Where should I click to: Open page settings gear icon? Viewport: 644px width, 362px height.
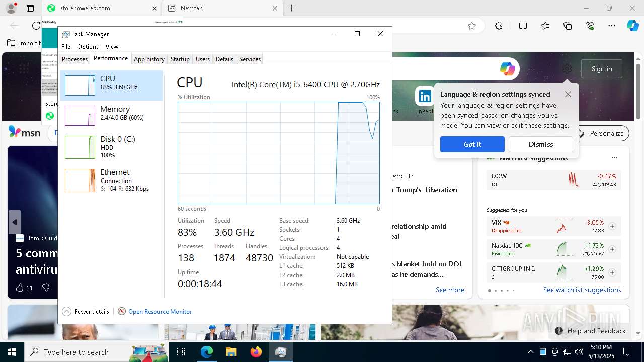(x=567, y=69)
